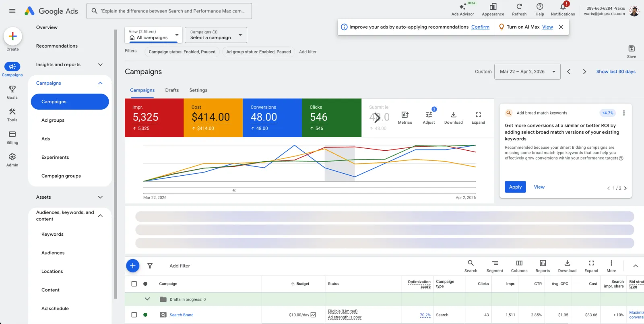Open Select a campaign dropdown
The image size is (644, 324).
[x=216, y=35]
